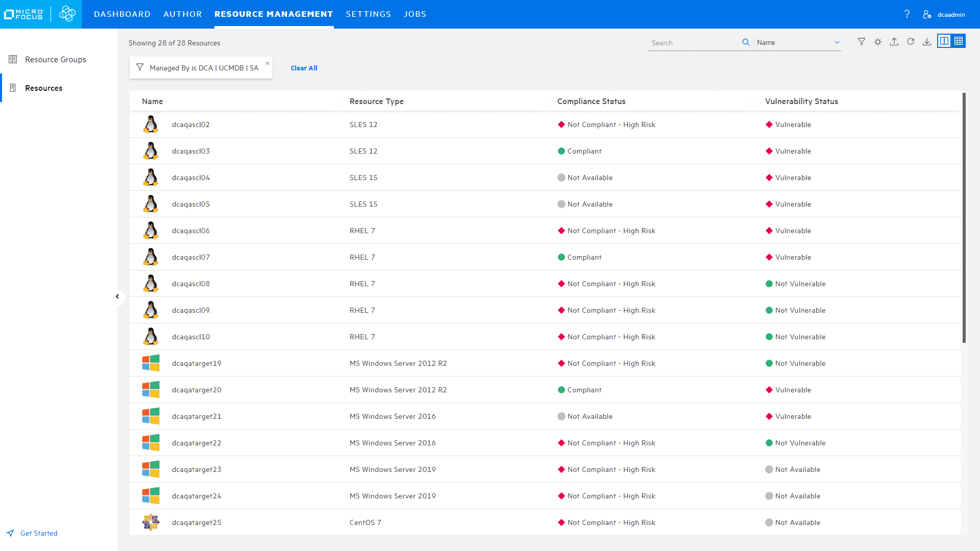The image size is (980, 551).
Task: Download the resource list via the download icon
Action: pos(927,42)
